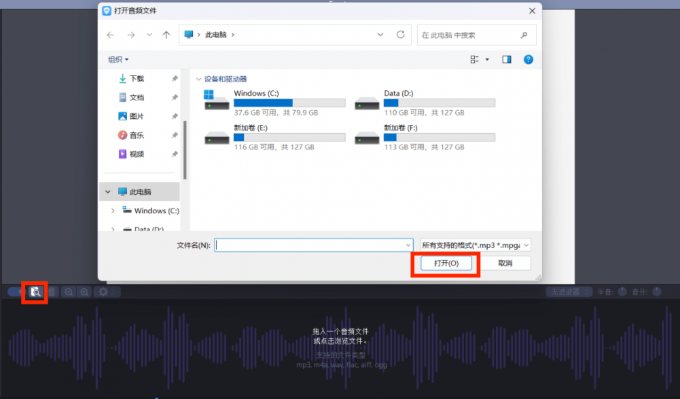The width and height of the screenshot is (680, 399).
Task: Zoom in the waveform with plus magnifier
Action: point(84,292)
